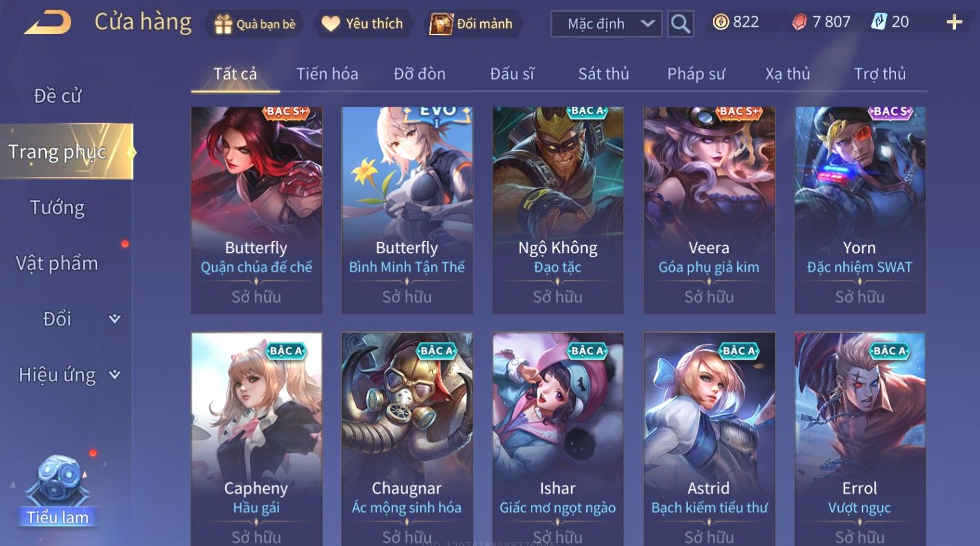
Task: Tap the gold coin balance icon
Action: pos(720,22)
